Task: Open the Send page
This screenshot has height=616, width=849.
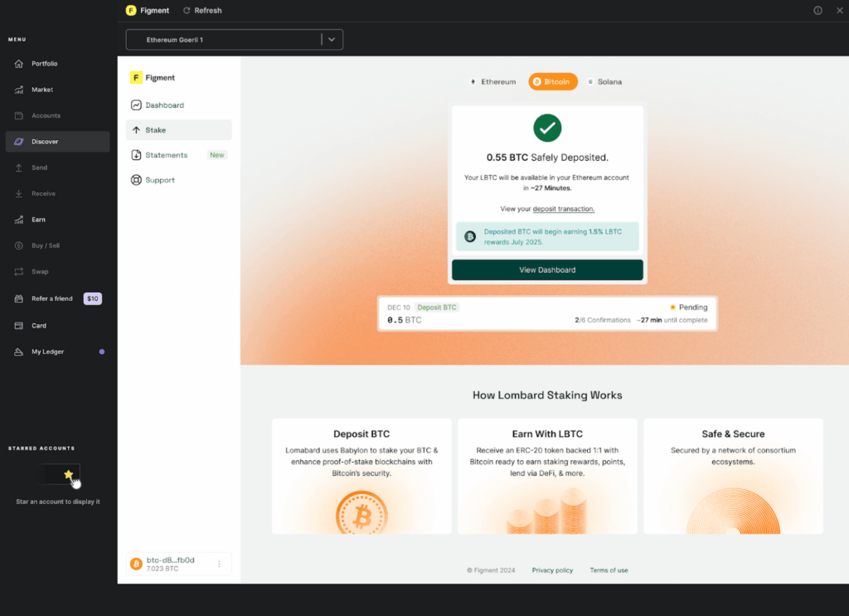Action: (39, 167)
